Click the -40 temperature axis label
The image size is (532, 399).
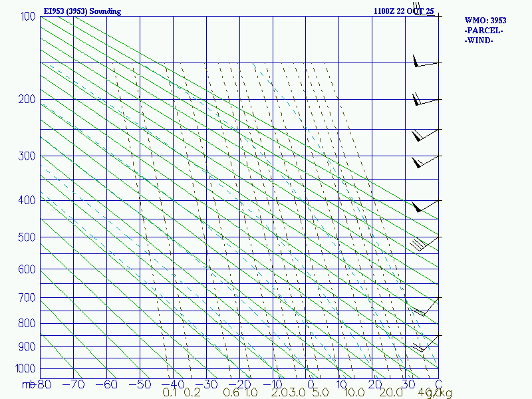click(x=173, y=384)
